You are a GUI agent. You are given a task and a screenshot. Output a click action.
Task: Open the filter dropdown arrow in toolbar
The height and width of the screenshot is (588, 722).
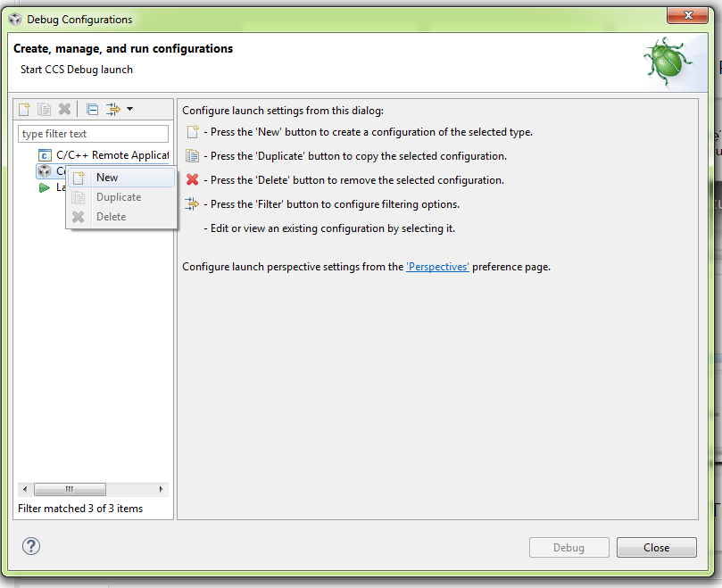tap(129, 109)
